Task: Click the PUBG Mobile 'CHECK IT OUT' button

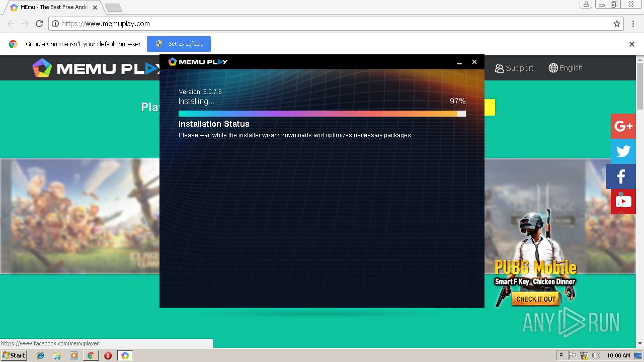Action: click(536, 299)
